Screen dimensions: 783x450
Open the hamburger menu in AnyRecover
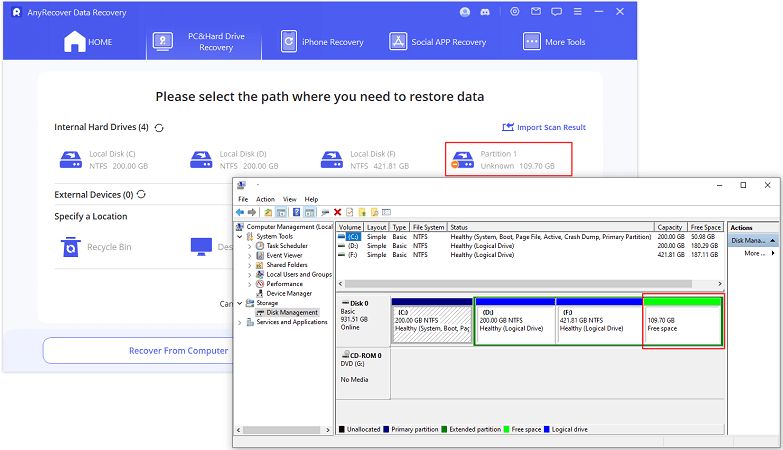coord(578,11)
